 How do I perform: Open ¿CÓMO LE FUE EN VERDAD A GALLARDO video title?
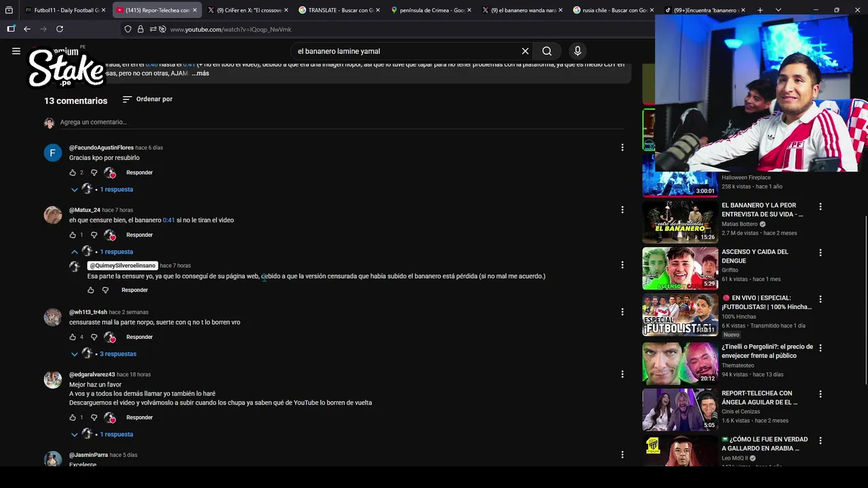[764, 444]
